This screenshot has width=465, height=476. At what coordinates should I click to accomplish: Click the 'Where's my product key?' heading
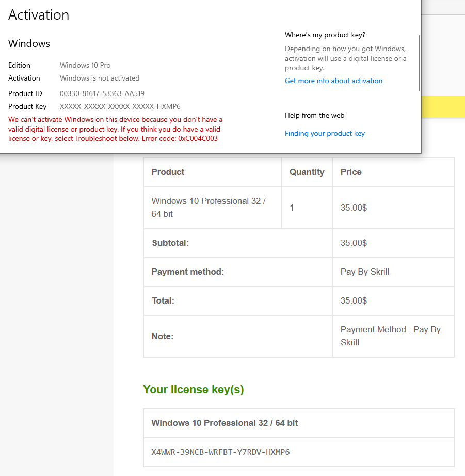(325, 35)
